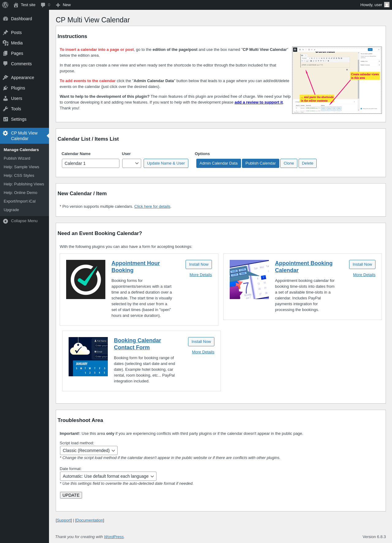Image resolution: width=392 pixels, height=543 pixels.
Task: Click the Admin Calendar Data button
Action: click(x=219, y=163)
